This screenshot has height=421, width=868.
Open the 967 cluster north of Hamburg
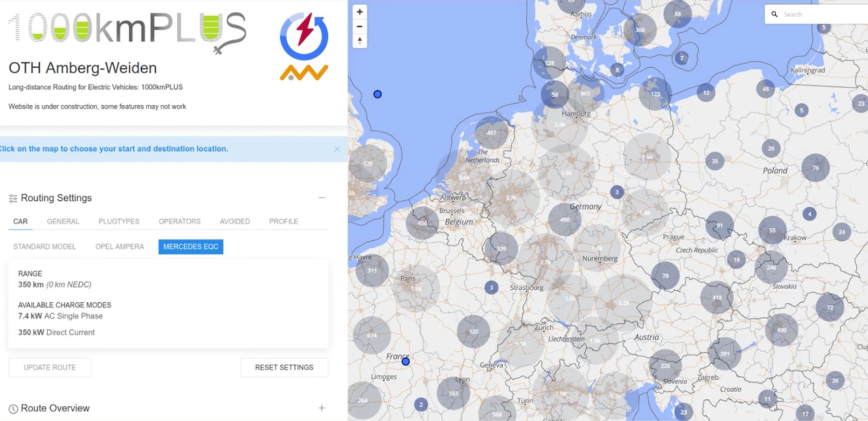(x=586, y=94)
